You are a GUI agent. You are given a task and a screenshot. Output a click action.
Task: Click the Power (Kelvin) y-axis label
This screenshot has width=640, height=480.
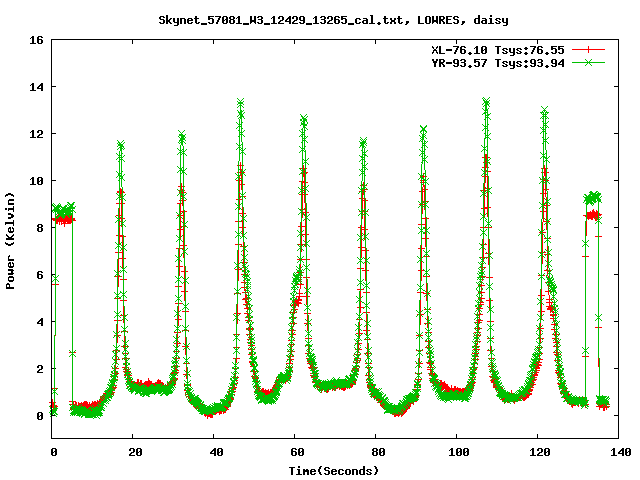10,241
